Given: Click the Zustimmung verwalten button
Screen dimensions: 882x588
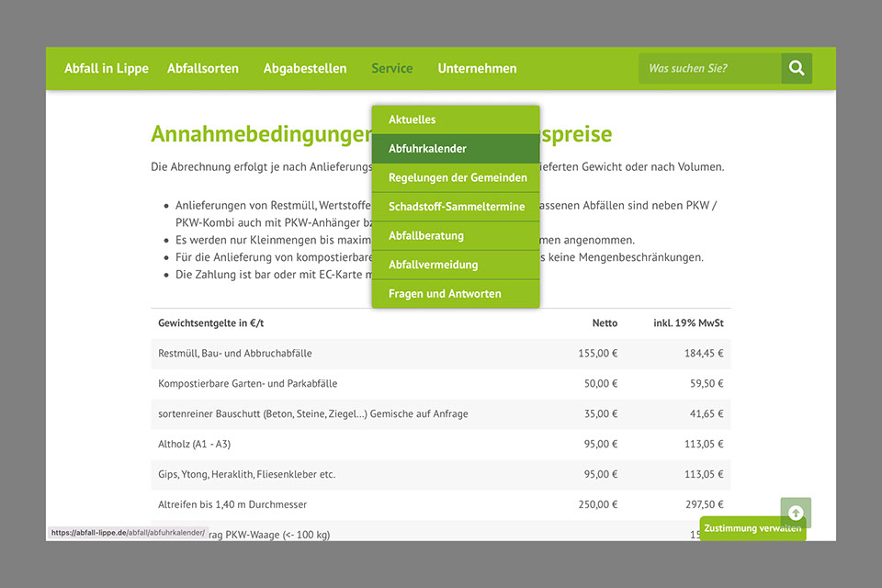Looking at the screenshot, I should 752,529.
